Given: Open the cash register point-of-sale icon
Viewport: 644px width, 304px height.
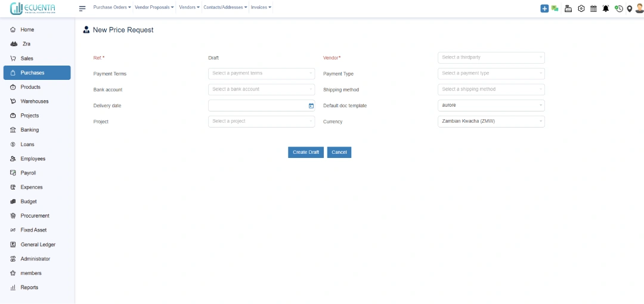Looking at the screenshot, I should [568, 8].
